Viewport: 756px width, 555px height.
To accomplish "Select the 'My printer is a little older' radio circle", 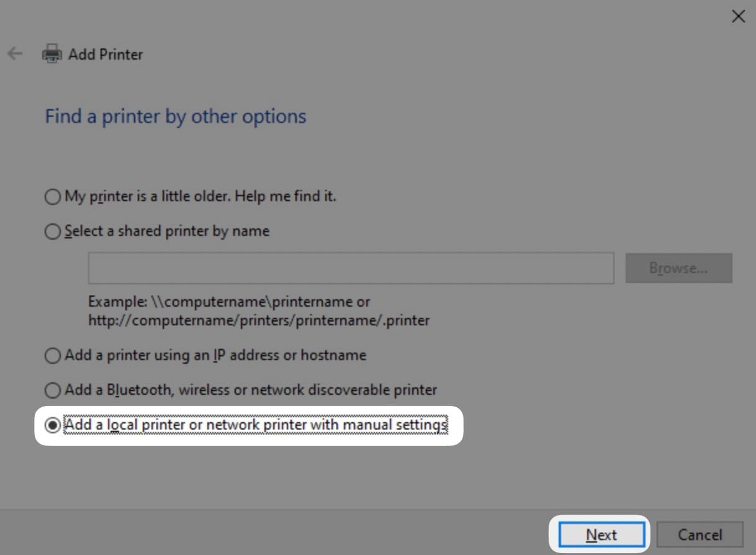I will 53,197.
